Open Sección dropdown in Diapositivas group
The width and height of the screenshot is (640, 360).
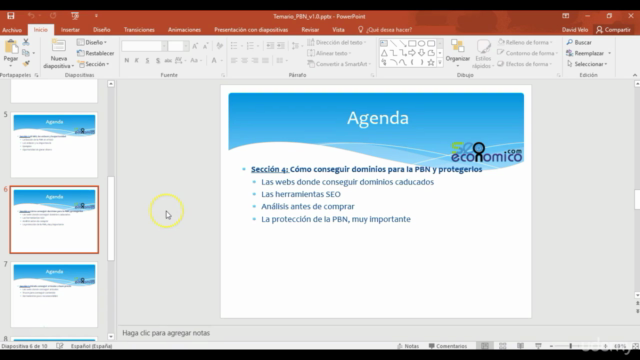pyautogui.click(x=93, y=64)
